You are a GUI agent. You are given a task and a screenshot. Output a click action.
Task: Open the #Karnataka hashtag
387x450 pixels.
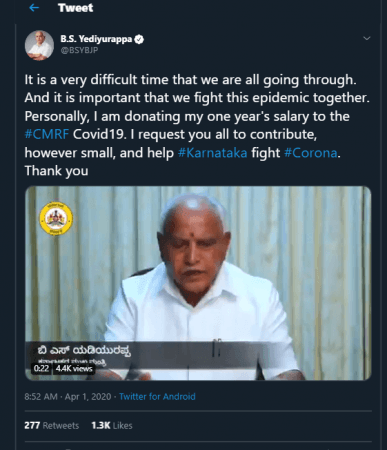pyautogui.click(x=213, y=153)
